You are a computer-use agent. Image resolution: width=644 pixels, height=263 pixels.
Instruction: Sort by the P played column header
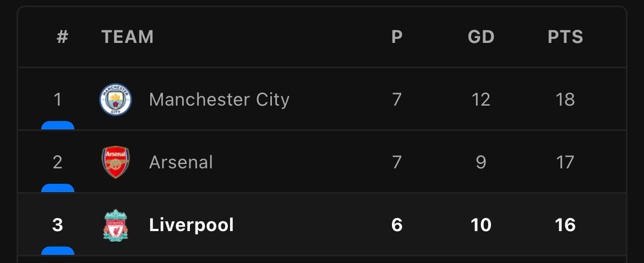[x=397, y=37]
